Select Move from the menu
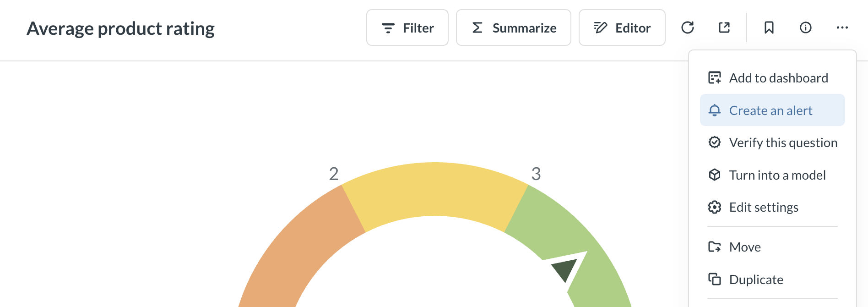 pos(745,247)
